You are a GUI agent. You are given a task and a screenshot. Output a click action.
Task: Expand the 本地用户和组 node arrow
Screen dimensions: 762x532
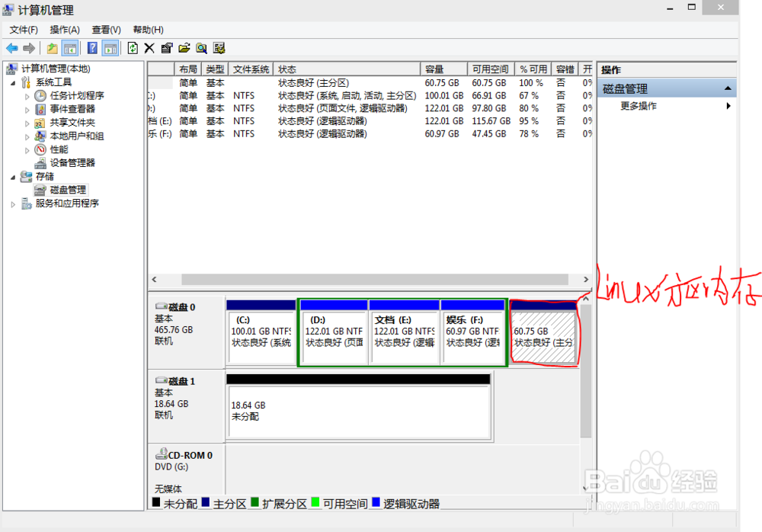click(27, 137)
